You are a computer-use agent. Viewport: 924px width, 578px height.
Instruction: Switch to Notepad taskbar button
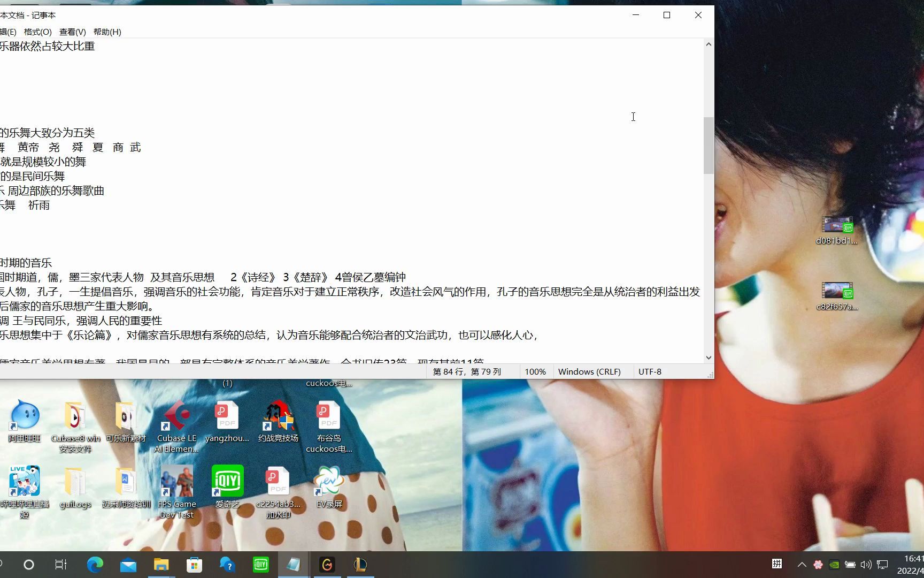(294, 565)
